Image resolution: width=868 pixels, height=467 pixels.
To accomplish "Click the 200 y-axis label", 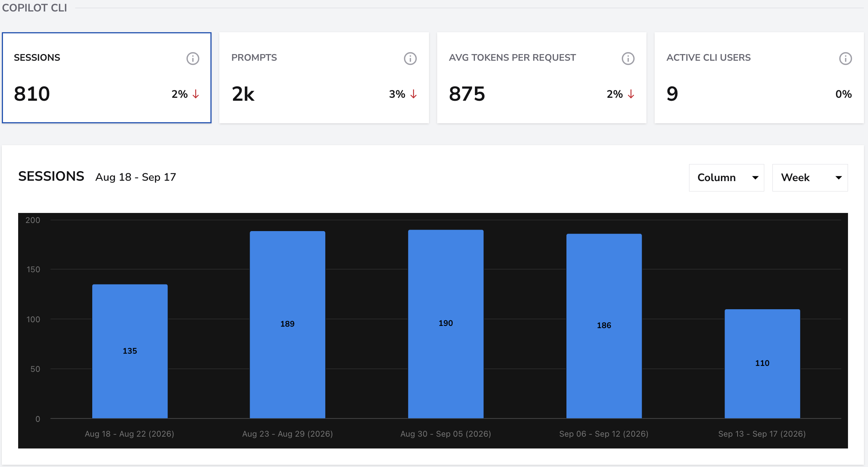I will pos(33,220).
